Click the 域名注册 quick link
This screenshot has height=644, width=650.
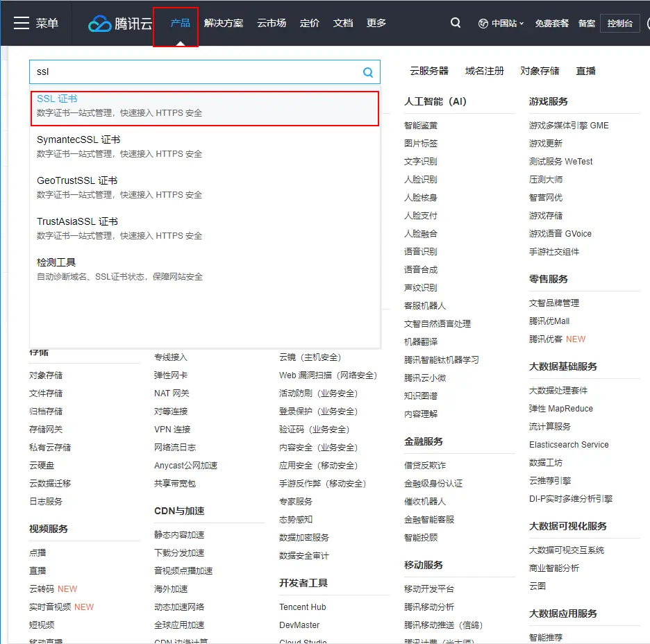point(484,71)
